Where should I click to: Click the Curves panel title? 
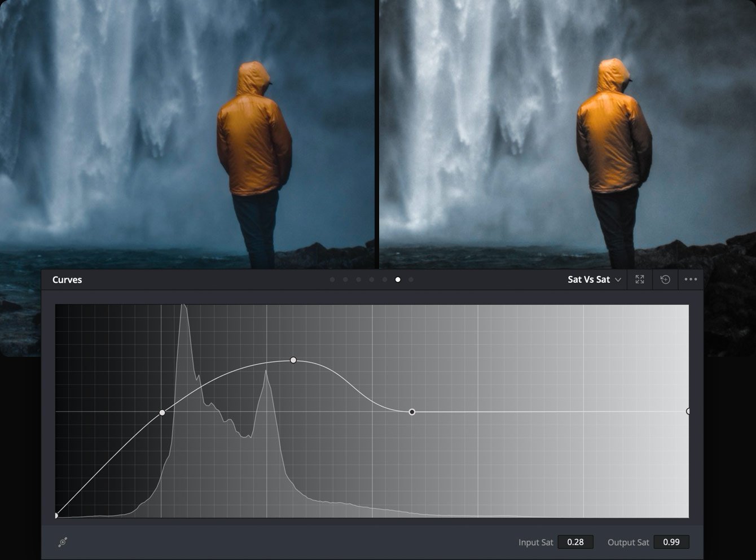(x=67, y=279)
